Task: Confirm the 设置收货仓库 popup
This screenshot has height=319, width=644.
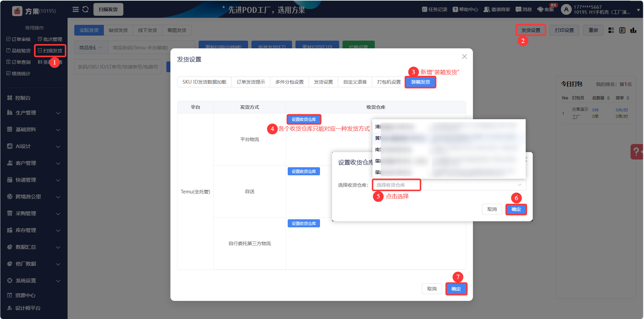Action: 516,209
